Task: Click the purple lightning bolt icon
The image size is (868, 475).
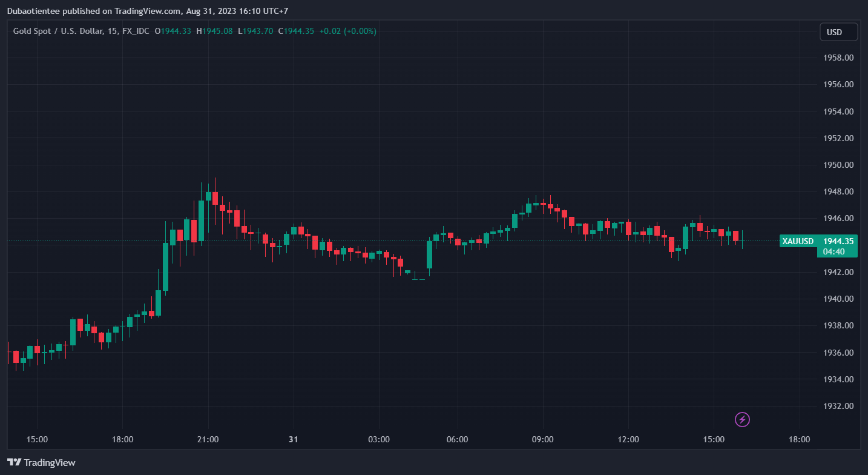Action: click(742, 419)
